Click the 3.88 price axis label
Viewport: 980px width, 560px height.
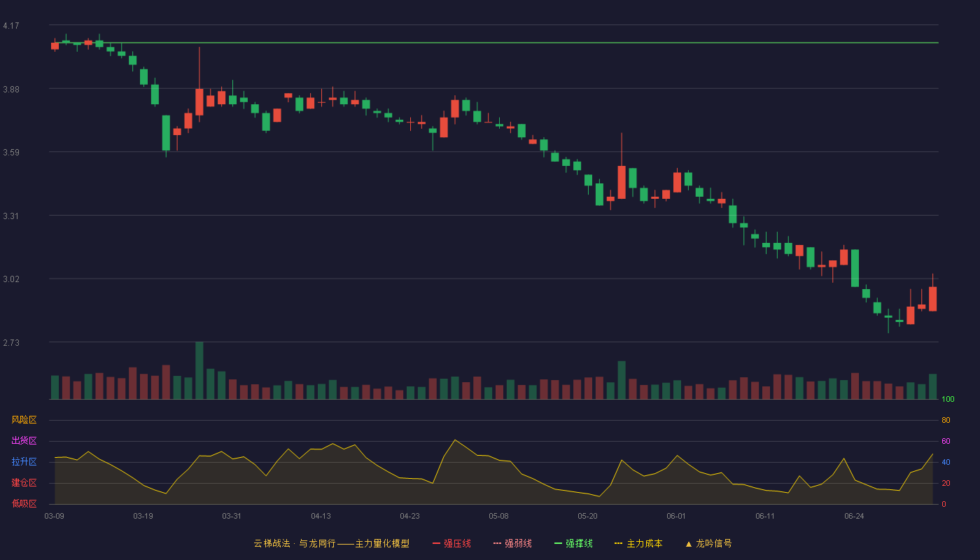pos(11,90)
